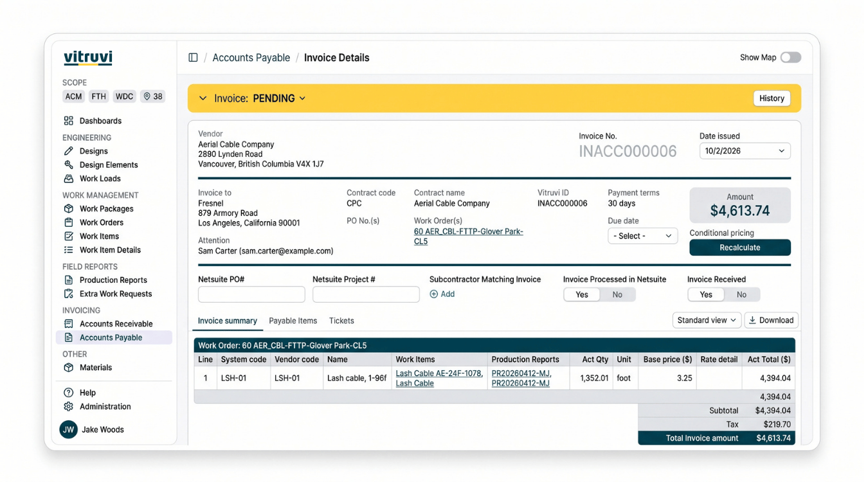Open the Date issued dropdown
This screenshot has height=482, width=868.
[745, 151]
